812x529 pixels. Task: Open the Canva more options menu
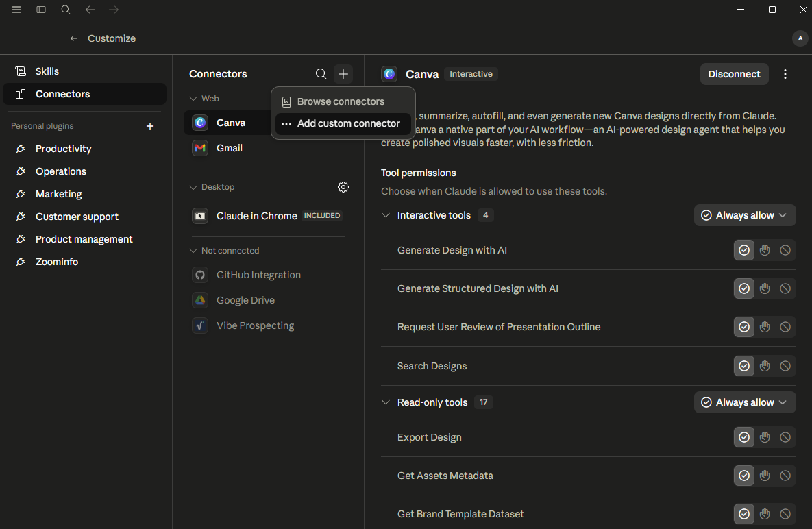[785, 74]
